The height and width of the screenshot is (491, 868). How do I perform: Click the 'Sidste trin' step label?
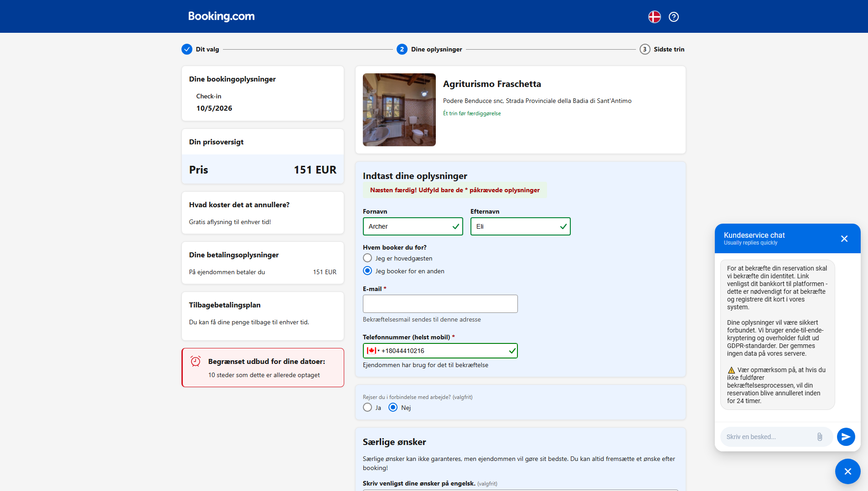point(669,49)
